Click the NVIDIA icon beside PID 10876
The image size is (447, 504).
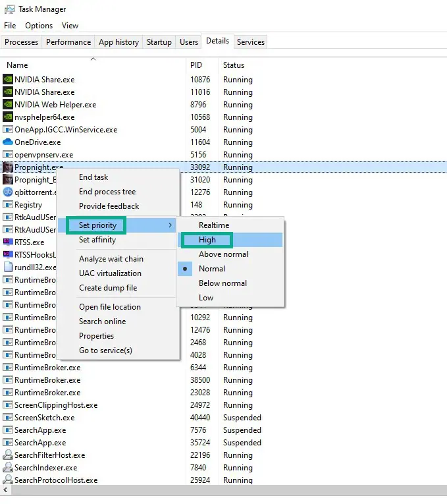point(8,79)
